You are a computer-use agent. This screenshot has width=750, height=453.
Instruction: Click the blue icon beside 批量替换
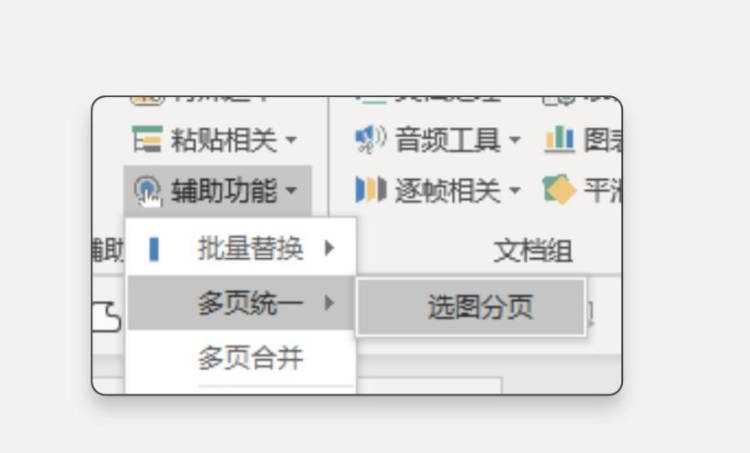tap(154, 249)
